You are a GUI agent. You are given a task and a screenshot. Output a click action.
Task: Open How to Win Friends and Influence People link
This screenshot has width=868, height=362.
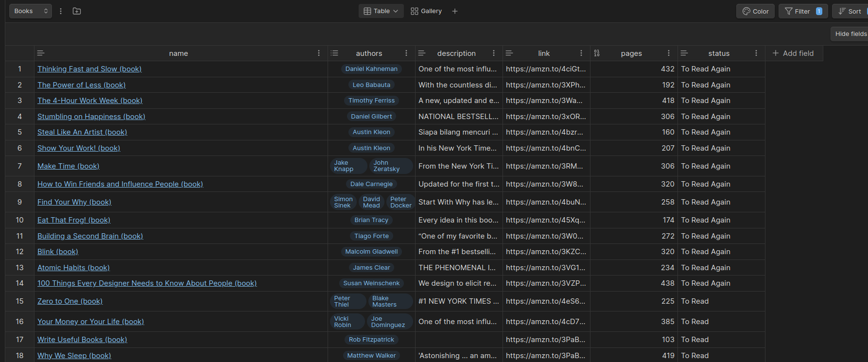click(x=120, y=184)
